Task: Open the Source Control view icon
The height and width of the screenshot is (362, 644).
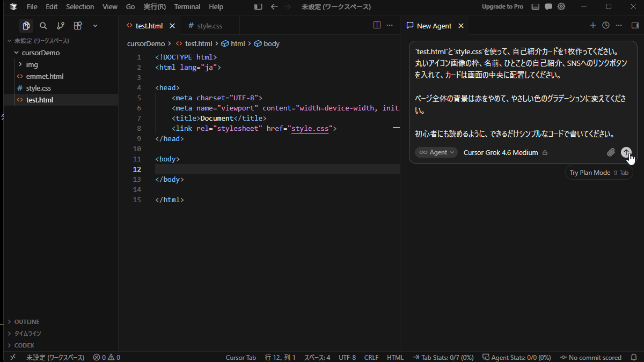Action: [61, 26]
